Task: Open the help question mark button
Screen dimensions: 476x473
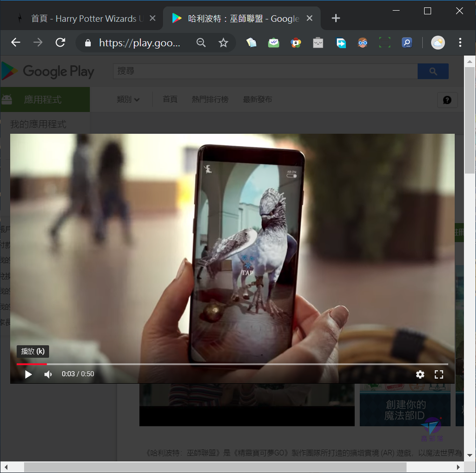Action: click(447, 100)
